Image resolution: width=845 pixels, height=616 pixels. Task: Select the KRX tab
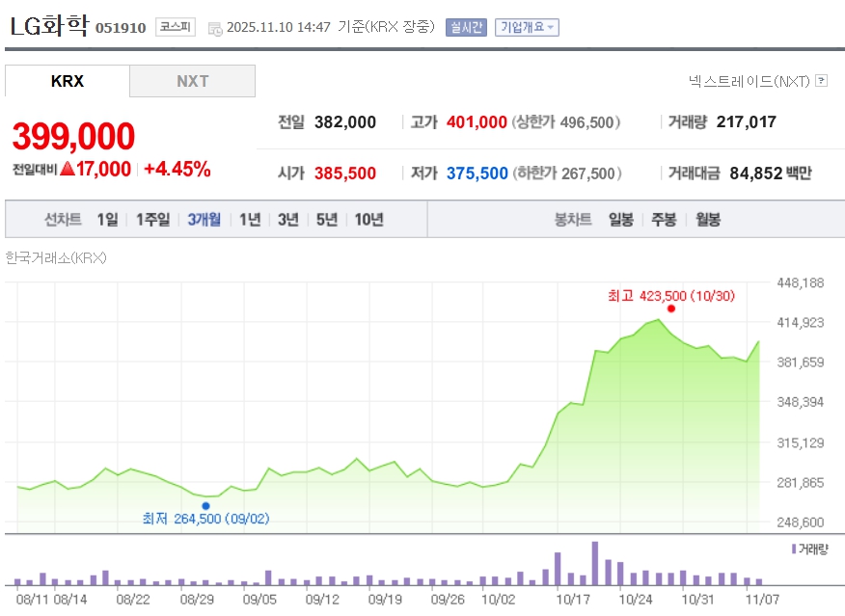(x=68, y=81)
